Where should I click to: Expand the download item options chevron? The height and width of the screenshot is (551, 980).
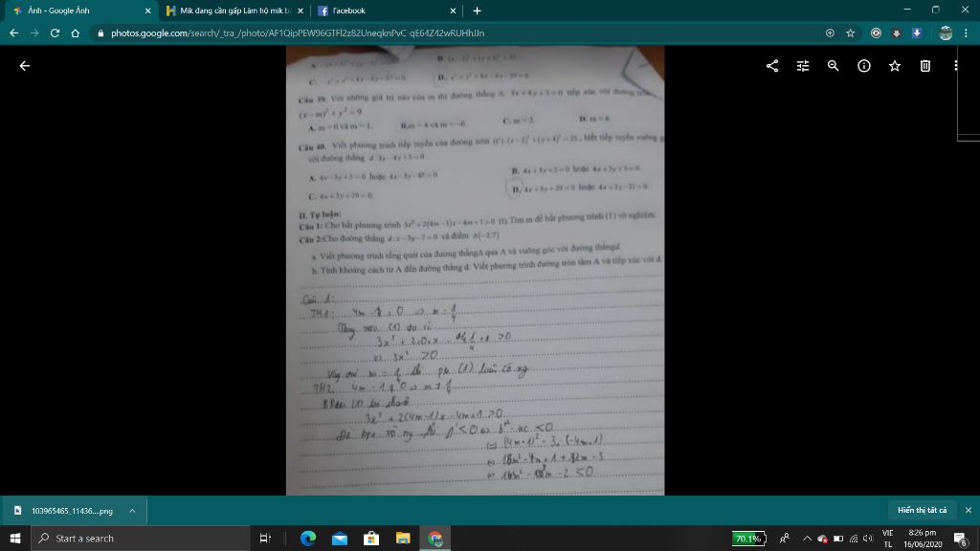132,511
